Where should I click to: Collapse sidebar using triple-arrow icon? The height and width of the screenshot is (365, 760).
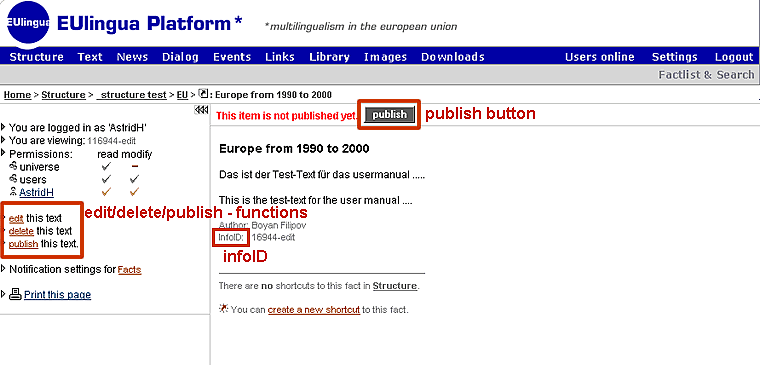pyautogui.click(x=201, y=110)
